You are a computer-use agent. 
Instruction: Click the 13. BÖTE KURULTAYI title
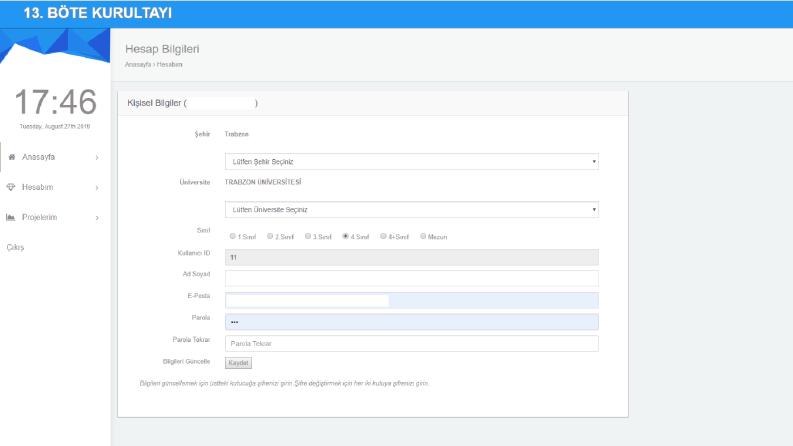[x=98, y=13]
